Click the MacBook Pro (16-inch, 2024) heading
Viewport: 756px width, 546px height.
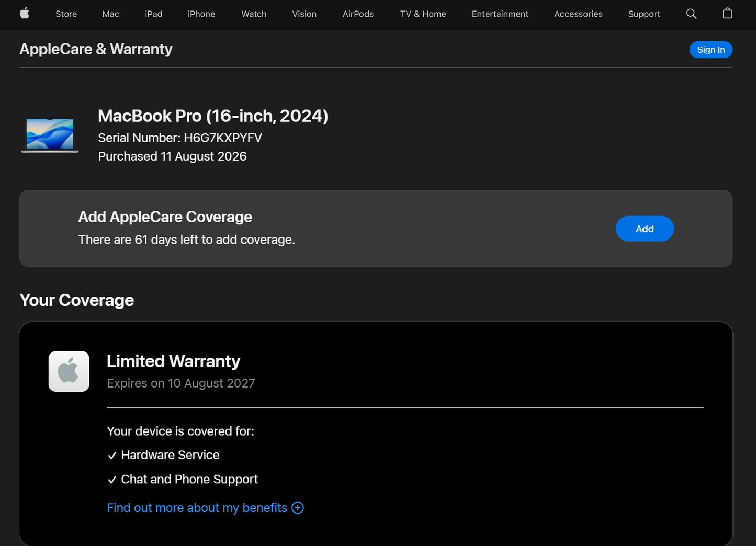click(x=213, y=116)
